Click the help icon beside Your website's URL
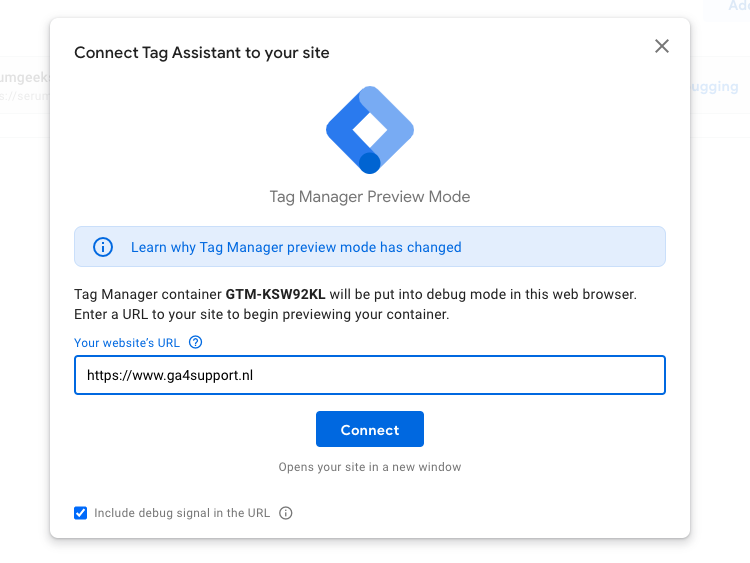The image size is (750, 563). tap(196, 342)
